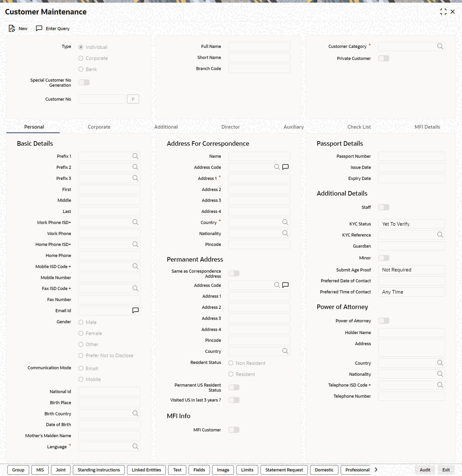Click the Enter Query speech bubble icon

click(x=39, y=28)
